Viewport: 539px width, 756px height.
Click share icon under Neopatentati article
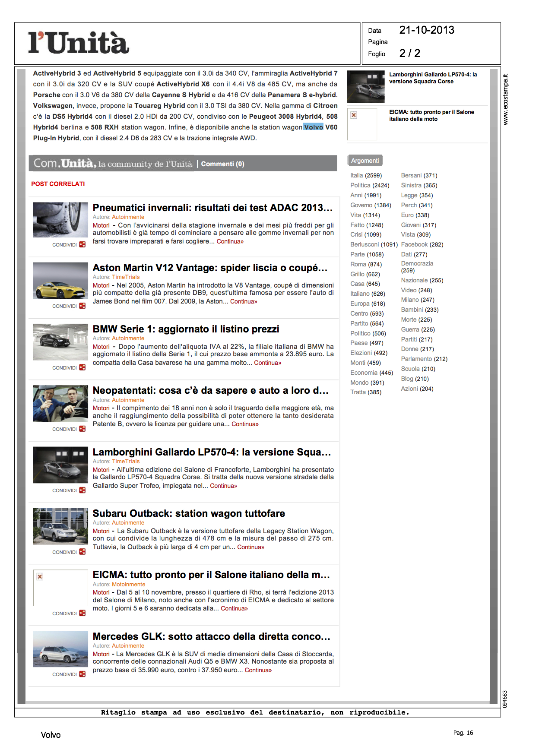82,429
